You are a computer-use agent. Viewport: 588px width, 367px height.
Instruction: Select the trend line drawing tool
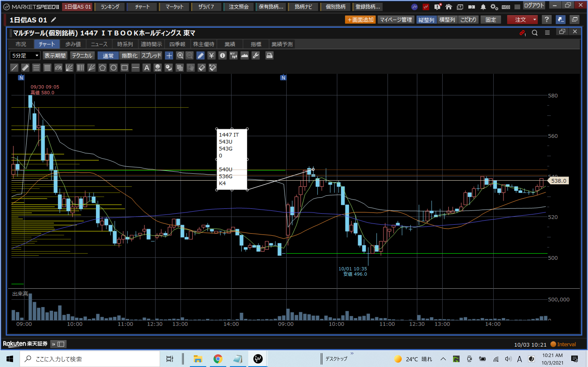pos(14,68)
